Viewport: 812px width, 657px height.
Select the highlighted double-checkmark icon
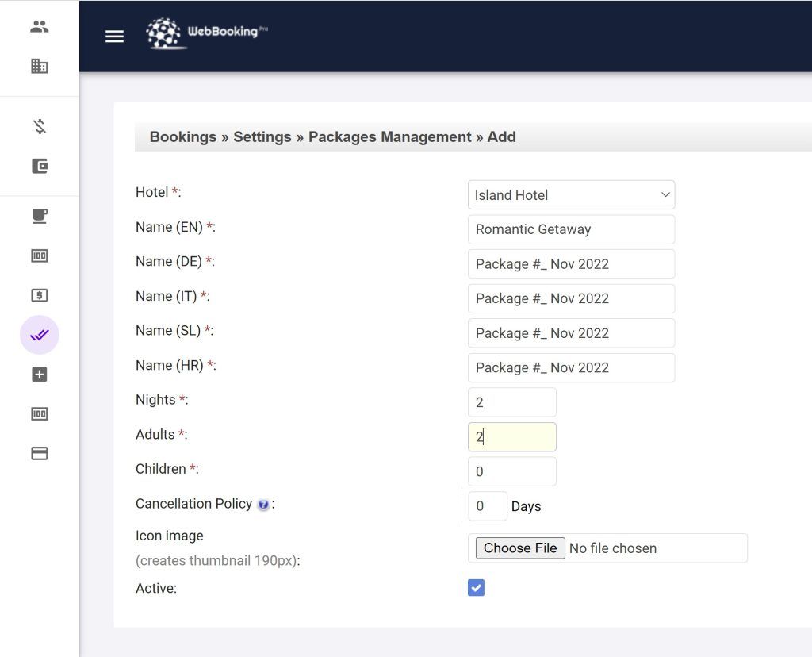point(40,335)
